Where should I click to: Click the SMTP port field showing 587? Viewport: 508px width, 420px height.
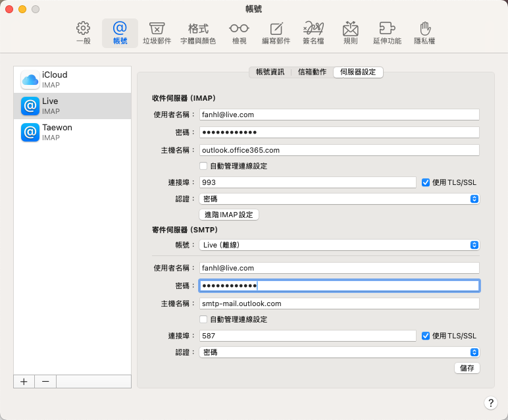tap(308, 336)
